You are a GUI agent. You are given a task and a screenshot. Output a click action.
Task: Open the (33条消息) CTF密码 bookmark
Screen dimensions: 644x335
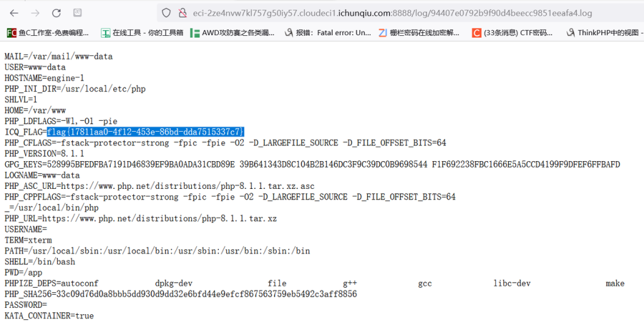[513, 33]
